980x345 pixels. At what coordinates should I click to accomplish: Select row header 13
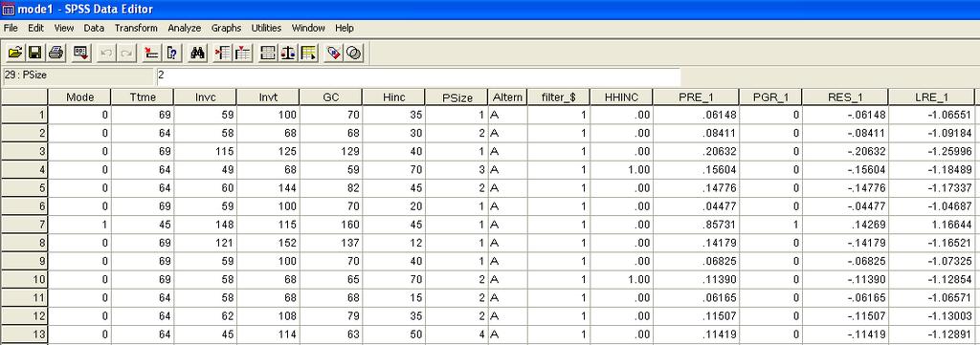click(x=24, y=334)
